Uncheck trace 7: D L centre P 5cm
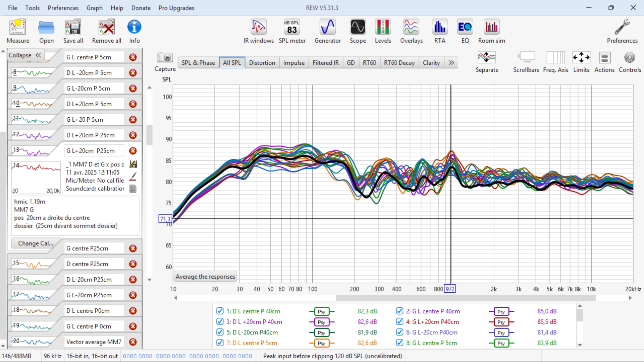 click(220, 343)
